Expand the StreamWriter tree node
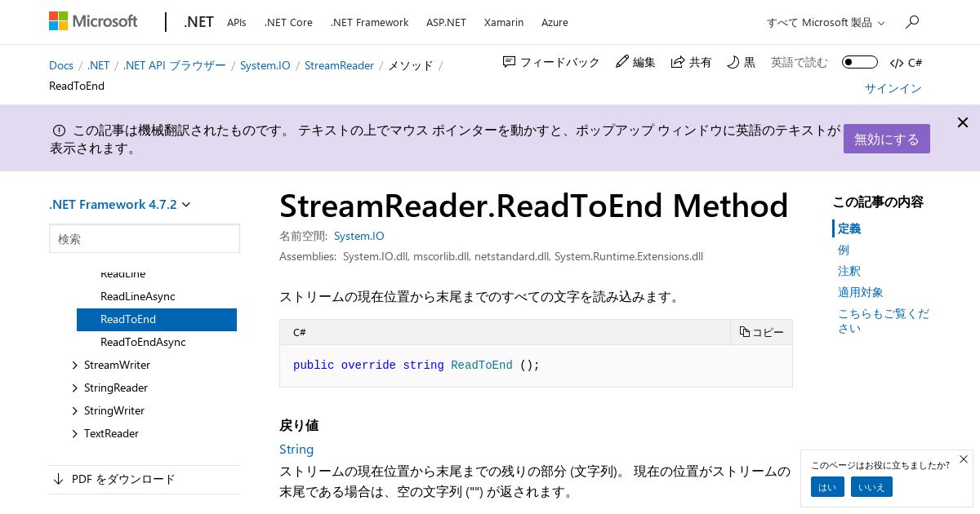The image size is (980, 514). pyautogui.click(x=75, y=365)
